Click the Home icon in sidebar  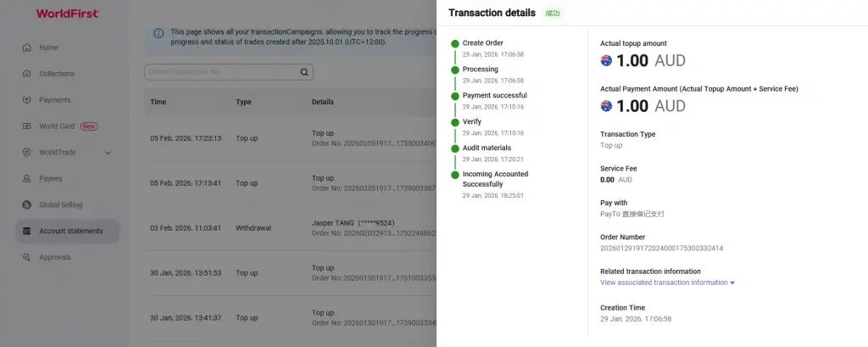(27, 48)
